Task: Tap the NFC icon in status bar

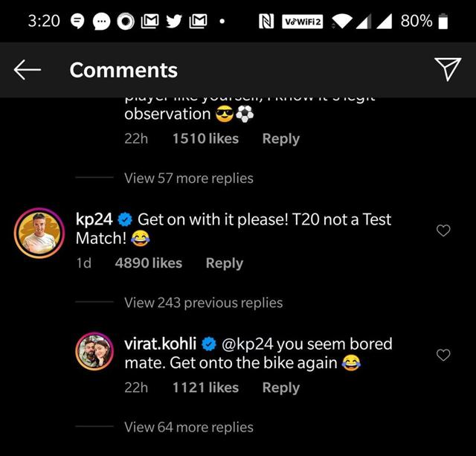Action: pos(266,22)
